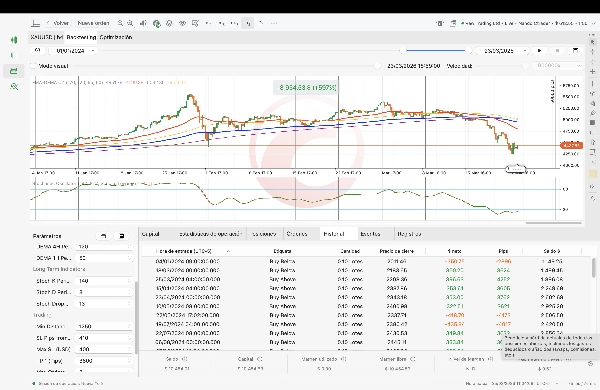Start the backtest with play button
Screen dimensions: 600x390
point(540,51)
